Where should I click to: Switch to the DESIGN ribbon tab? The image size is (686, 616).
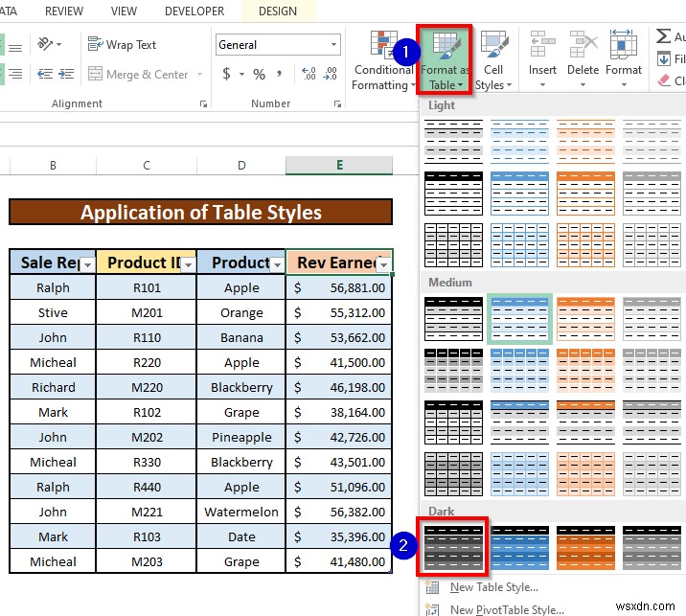278,11
